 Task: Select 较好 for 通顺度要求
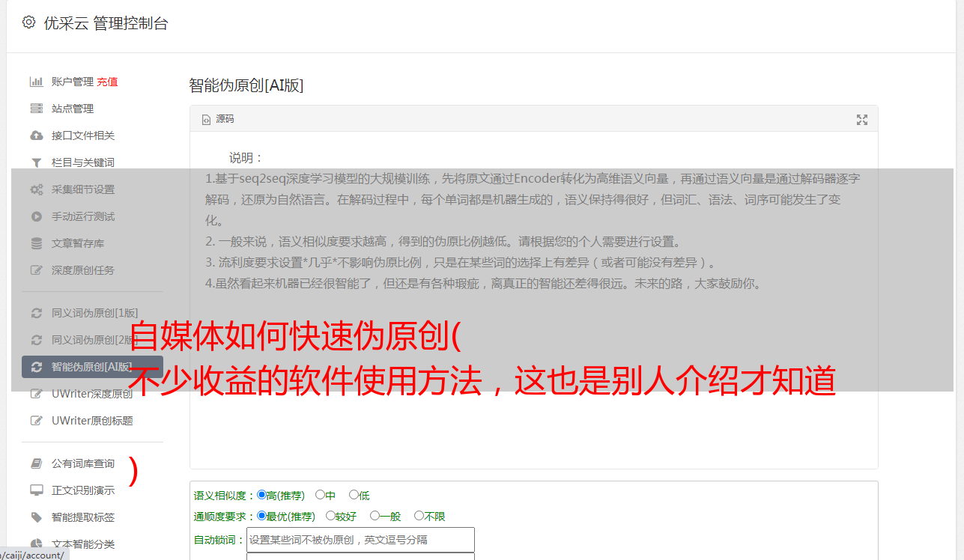click(330, 516)
